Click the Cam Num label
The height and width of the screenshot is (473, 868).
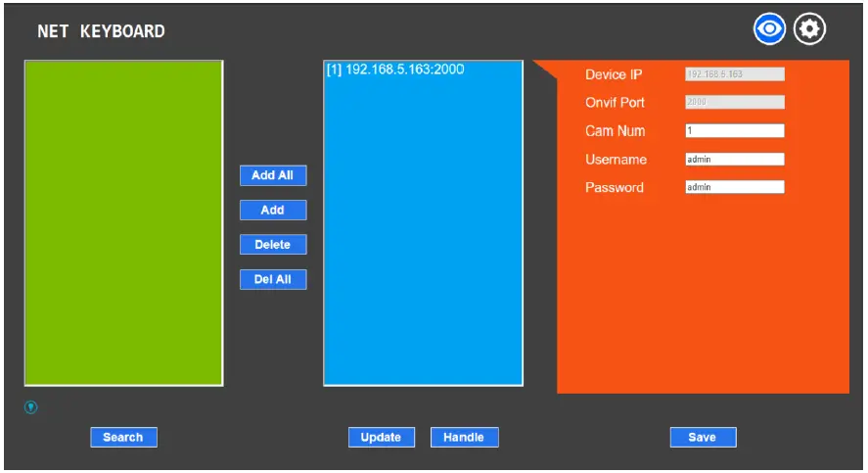click(x=615, y=131)
